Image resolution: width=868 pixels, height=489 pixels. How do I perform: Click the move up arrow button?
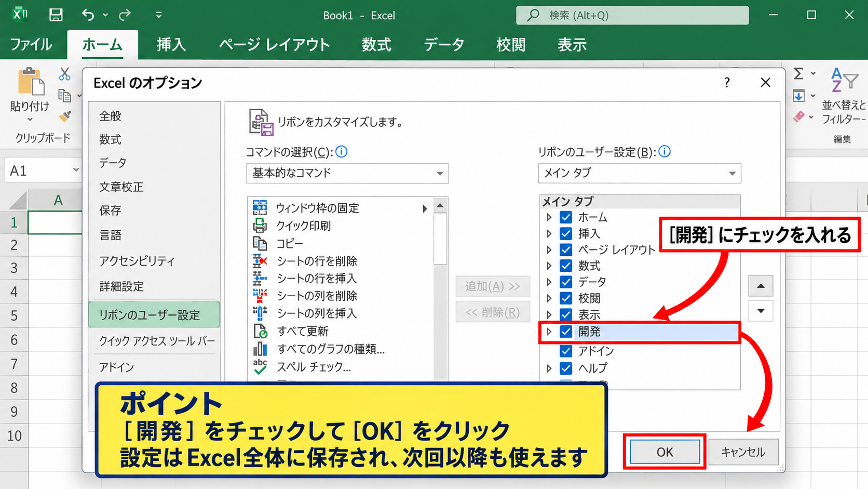pos(761,286)
